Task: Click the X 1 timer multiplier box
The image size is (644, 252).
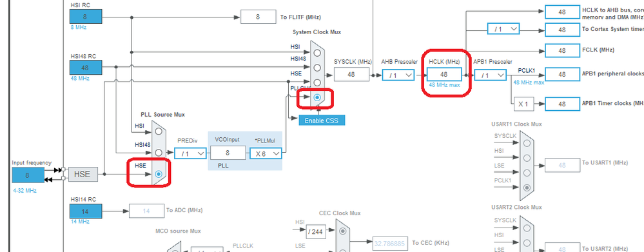Action: [523, 104]
